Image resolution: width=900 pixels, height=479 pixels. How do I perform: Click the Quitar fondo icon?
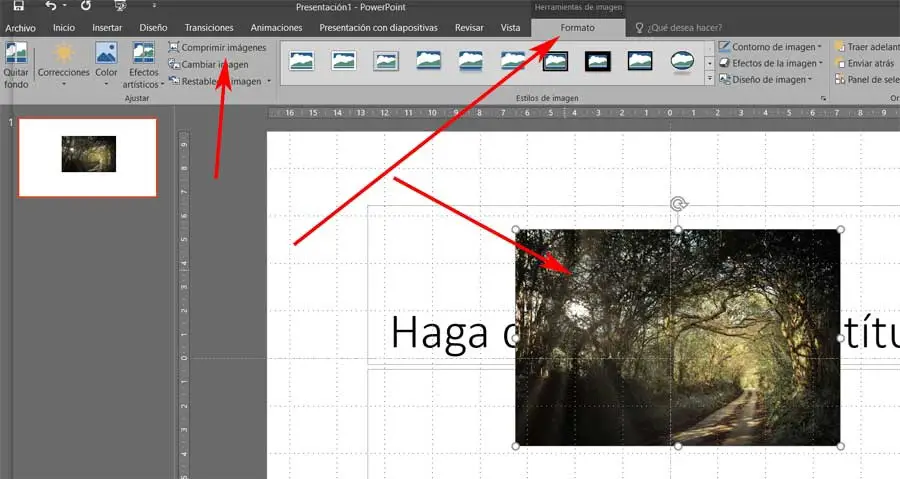pyautogui.click(x=16, y=53)
